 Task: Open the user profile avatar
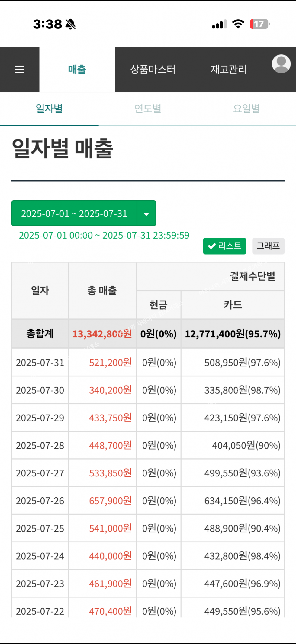[x=281, y=64]
